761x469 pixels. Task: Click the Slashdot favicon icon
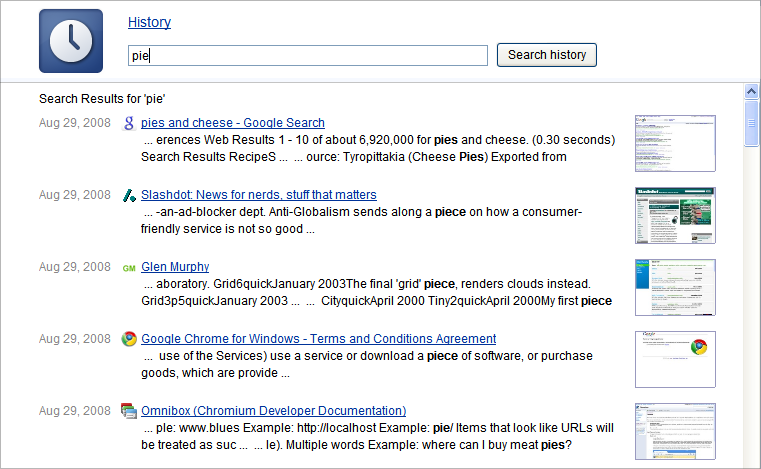point(129,195)
